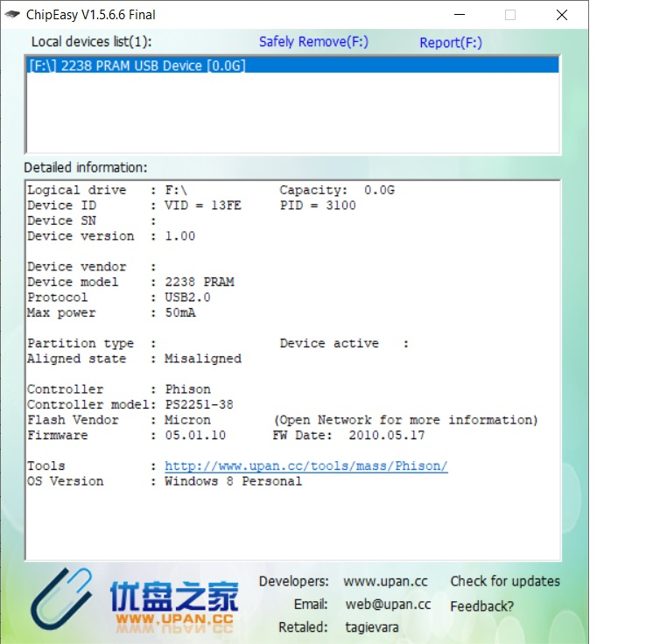
Task: Click the 'VID = 13FE' value
Action: click(203, 206)
